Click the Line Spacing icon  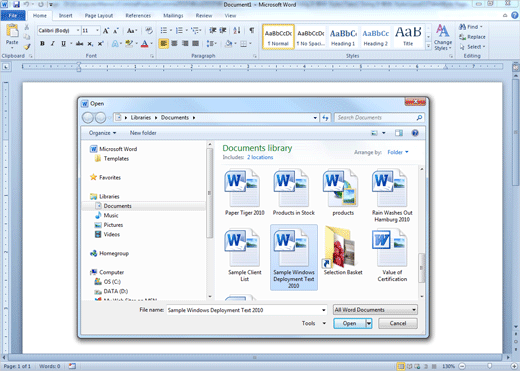click(211, 44)
